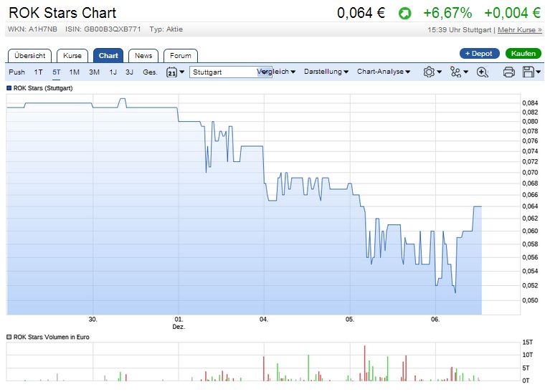Click the ROK Stars Chart heading

[x=62, y=13]
